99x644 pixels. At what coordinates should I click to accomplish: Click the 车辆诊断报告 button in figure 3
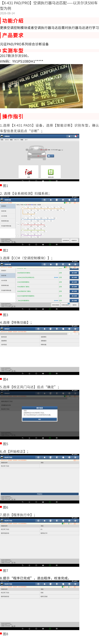tap(56, 305)
